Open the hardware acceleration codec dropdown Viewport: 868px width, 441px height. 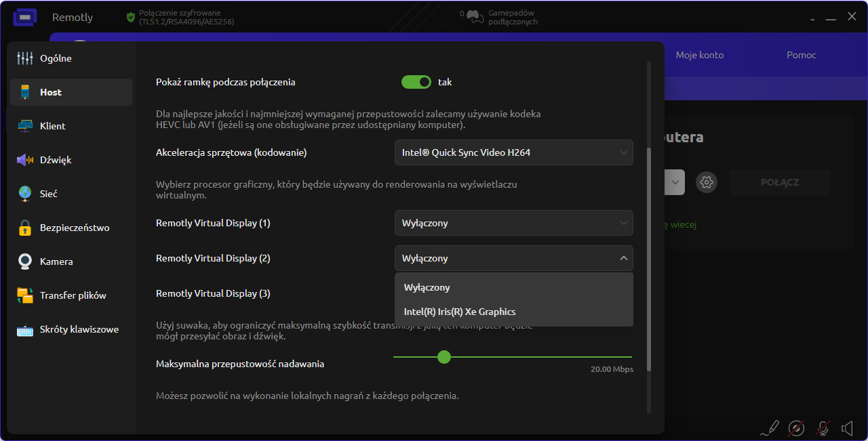coord(513,152)
